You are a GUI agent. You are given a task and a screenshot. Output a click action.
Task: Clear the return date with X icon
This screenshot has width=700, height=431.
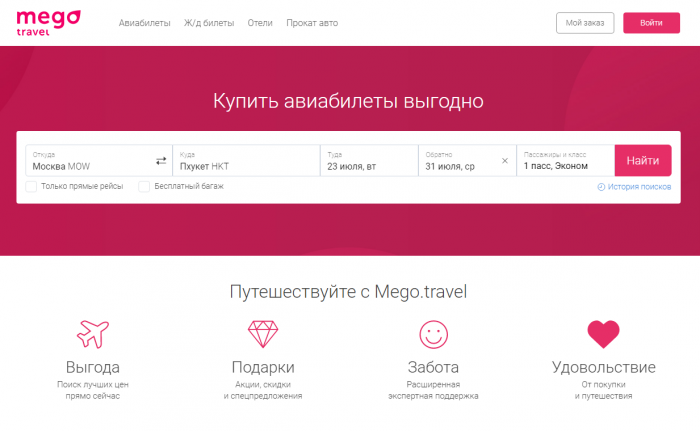[x=505, y=161]
